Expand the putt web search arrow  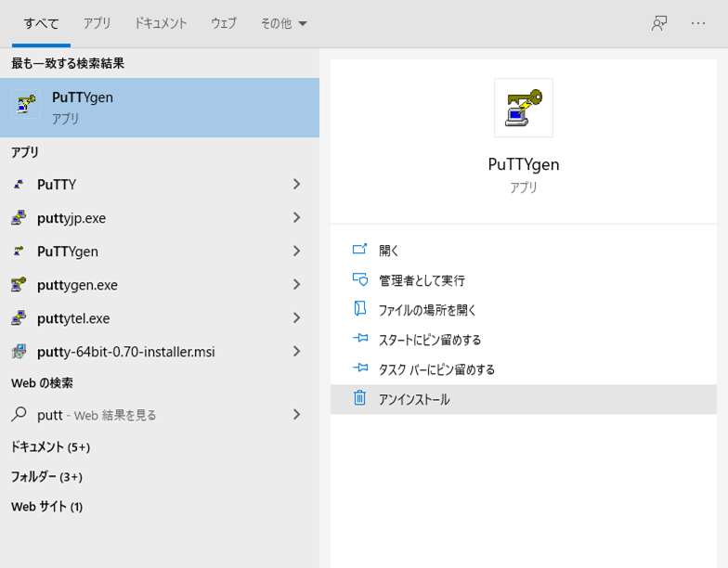pyautogui.click(x=297, y=414)
